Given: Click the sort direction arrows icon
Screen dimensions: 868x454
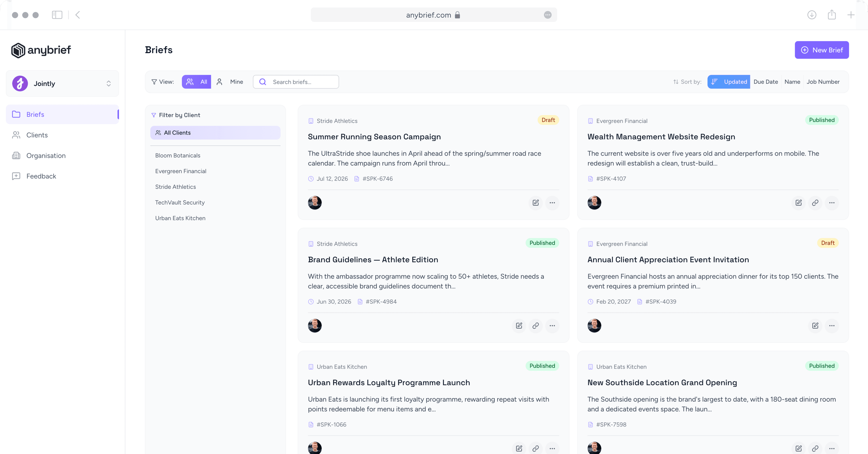Looking at the screenshot, I should 676,82.
